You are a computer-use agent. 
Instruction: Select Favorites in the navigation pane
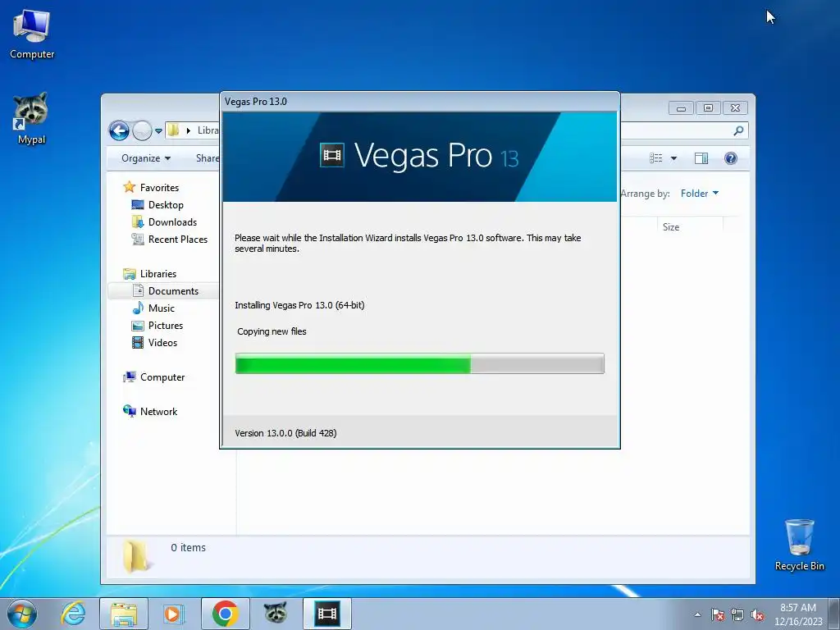[x=160, y=188]
